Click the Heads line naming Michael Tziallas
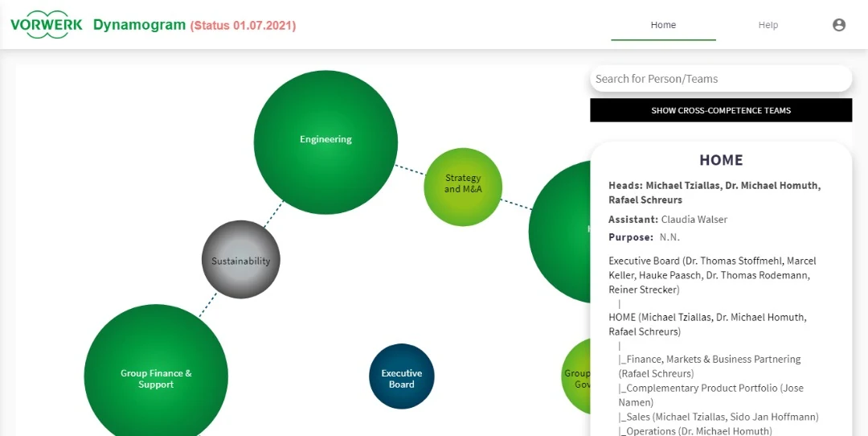Screen dimensions: 868x436 click(x=714, y=193)
